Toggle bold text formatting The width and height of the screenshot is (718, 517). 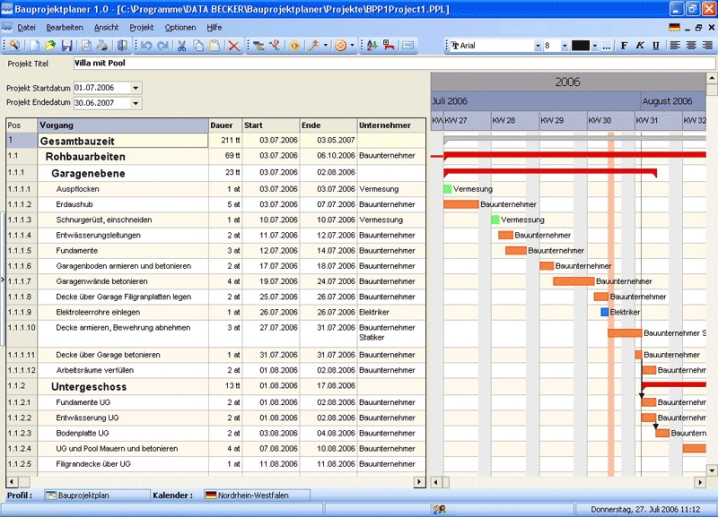pyautogui.click(x=624, y=46)
